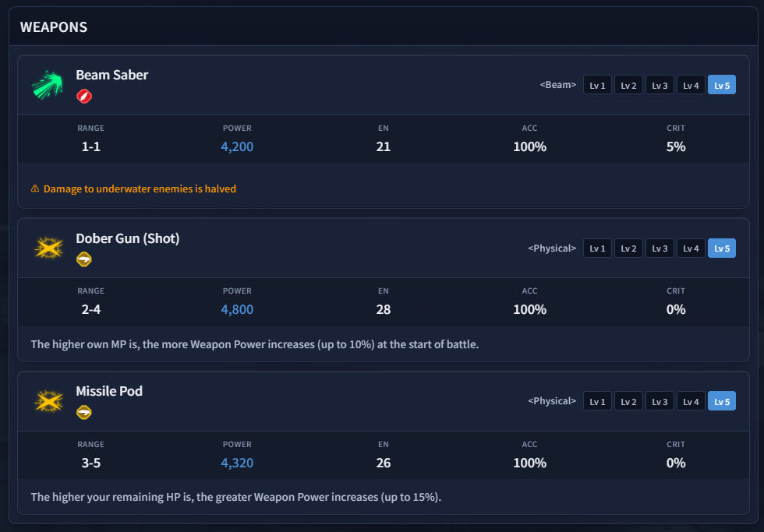
Task: Click the yellow ranged badge under Missile Pod
Action: [x=84, y=412]
